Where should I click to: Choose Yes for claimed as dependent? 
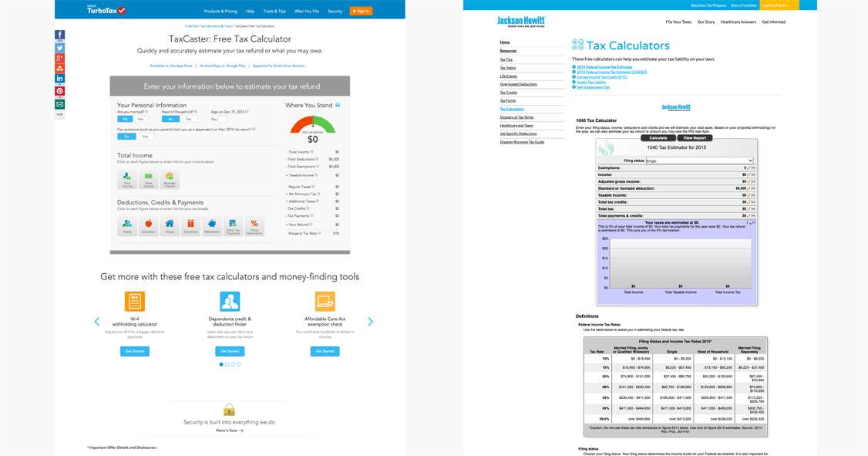click(145, 137)
